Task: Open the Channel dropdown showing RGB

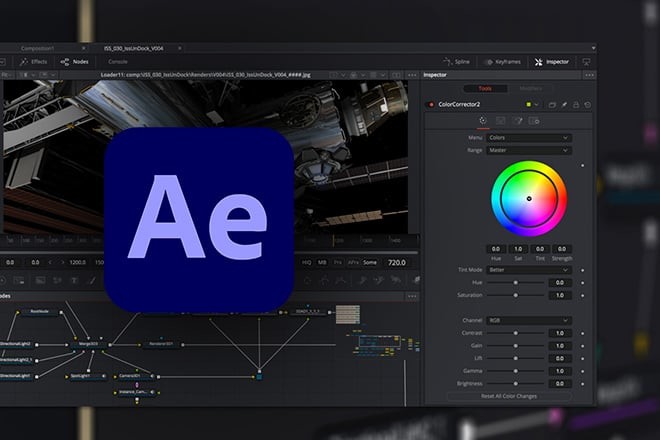Action: [529, 321]
